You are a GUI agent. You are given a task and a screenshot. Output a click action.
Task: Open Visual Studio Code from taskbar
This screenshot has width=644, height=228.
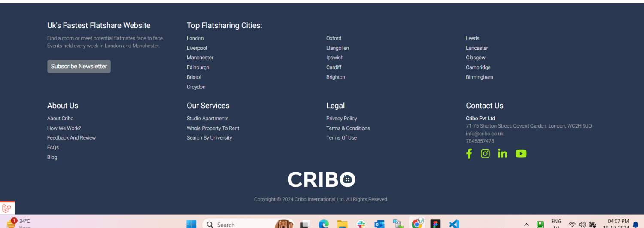click(x=454, y=224)
